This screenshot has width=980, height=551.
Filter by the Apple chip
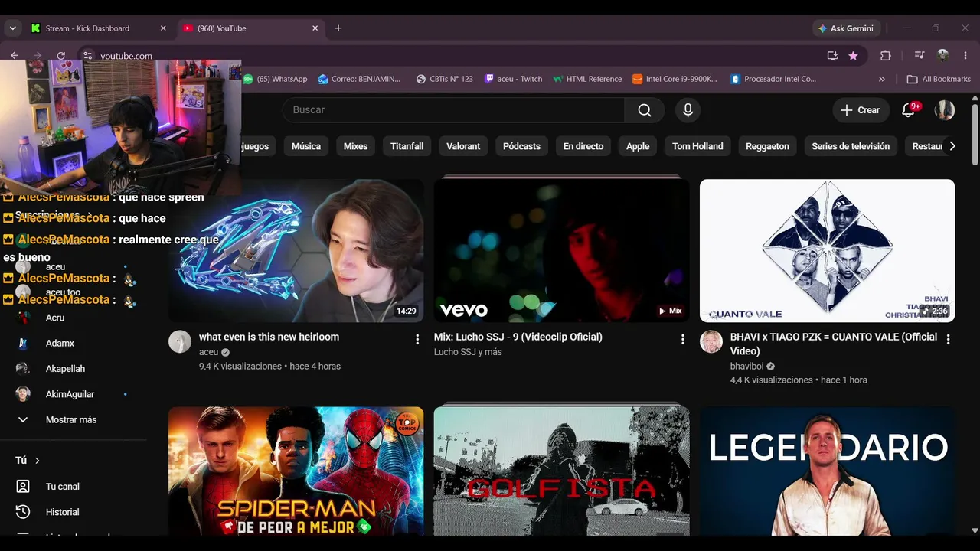pos(638,146)
